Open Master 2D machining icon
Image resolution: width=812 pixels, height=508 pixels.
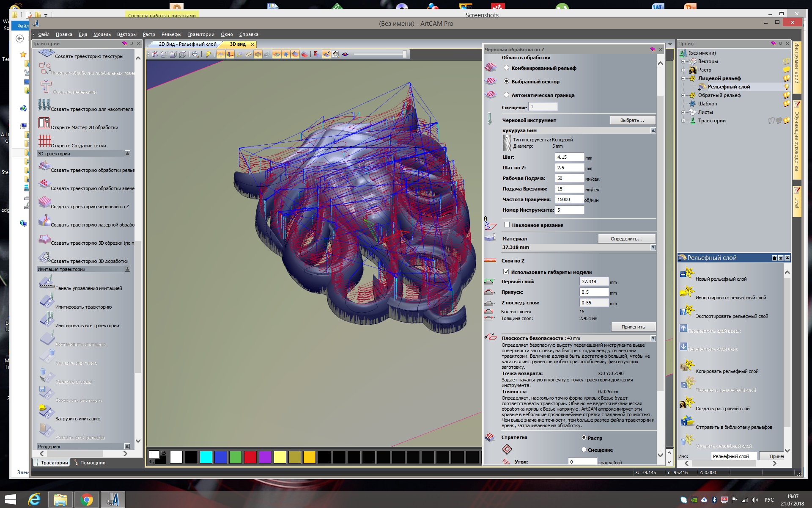(44, 123)
